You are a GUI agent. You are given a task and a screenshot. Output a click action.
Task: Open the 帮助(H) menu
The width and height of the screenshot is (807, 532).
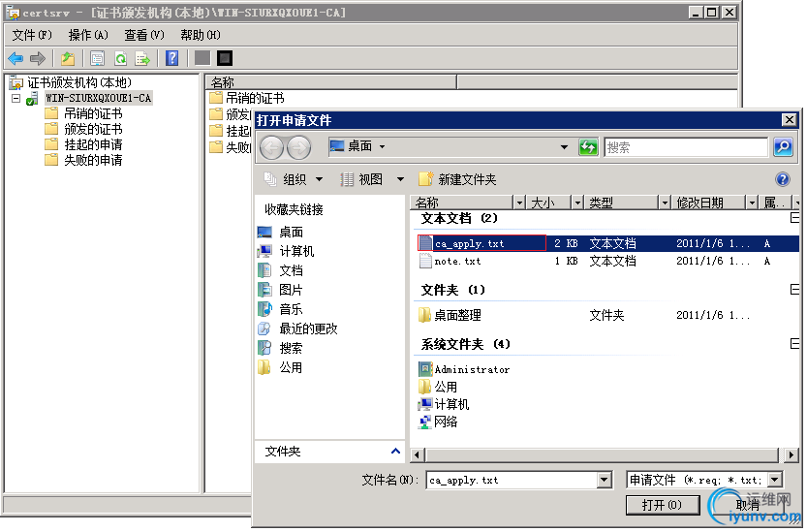[201, 35]
